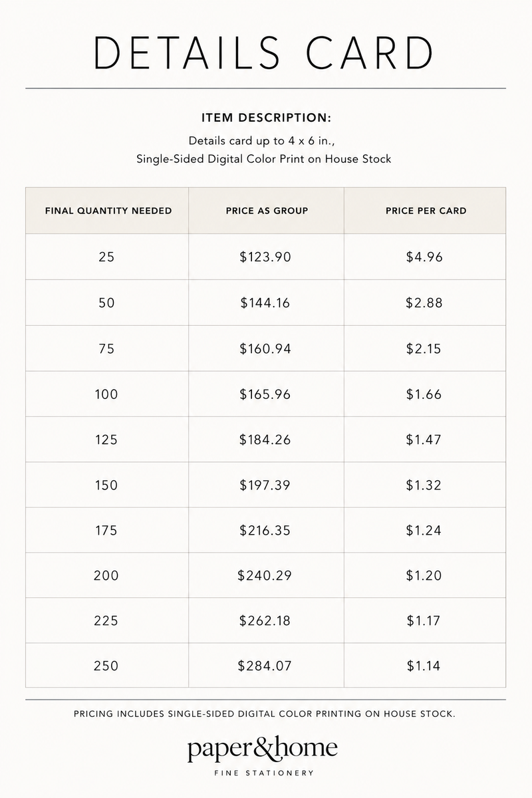Click the $165.96 group price
The height and width of the screenshot is (798, 532).
[265, 394]
